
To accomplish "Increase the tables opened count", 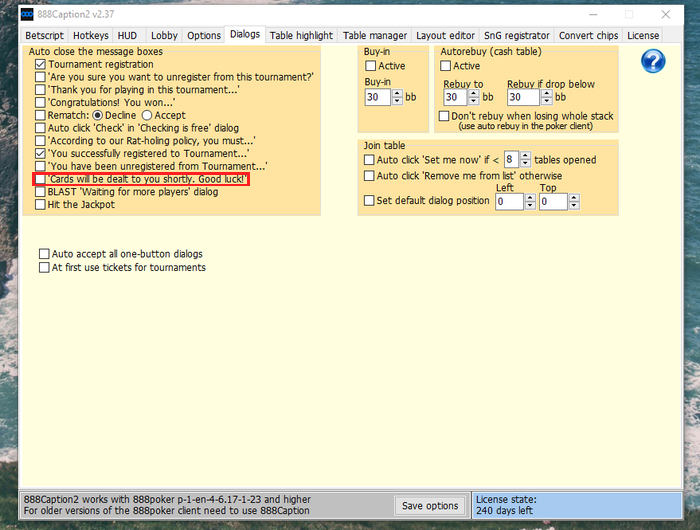I will coord(525,156).
